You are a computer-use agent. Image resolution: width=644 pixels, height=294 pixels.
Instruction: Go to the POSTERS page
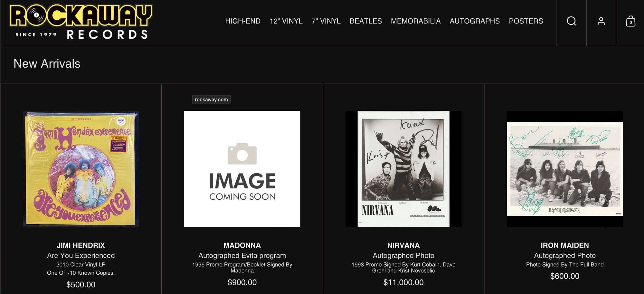[x=526, y=21]
